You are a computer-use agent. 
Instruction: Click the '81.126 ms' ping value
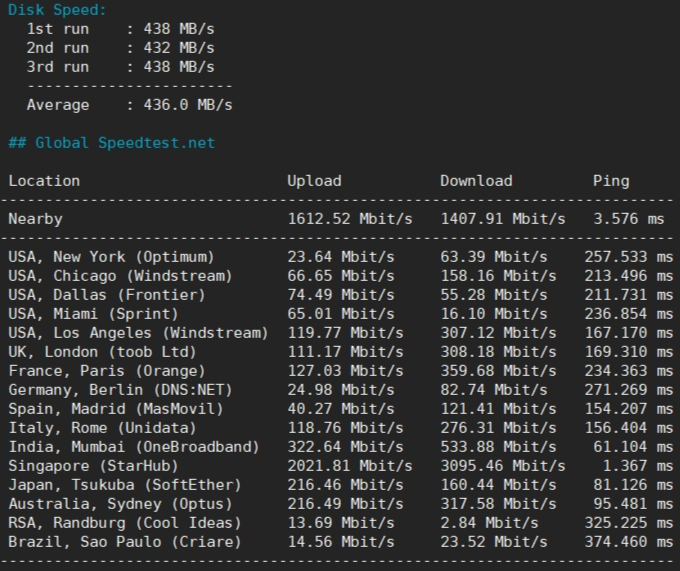tap(633, 486)
